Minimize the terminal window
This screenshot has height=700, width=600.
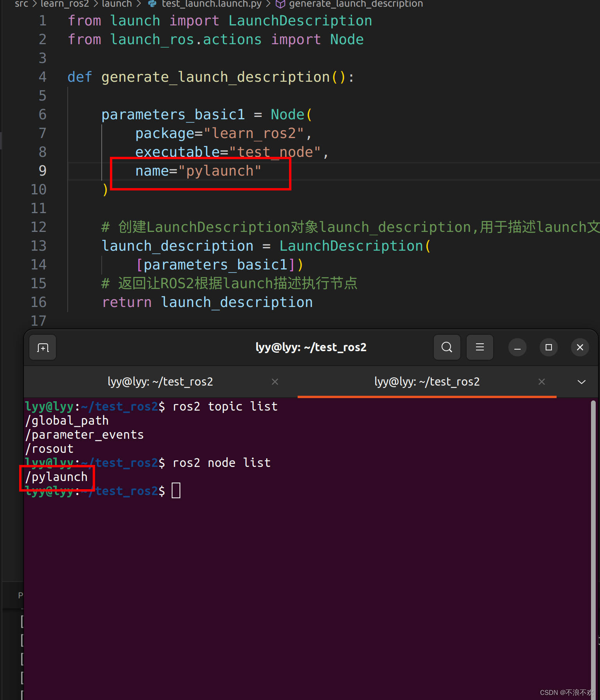coord(517,347)
